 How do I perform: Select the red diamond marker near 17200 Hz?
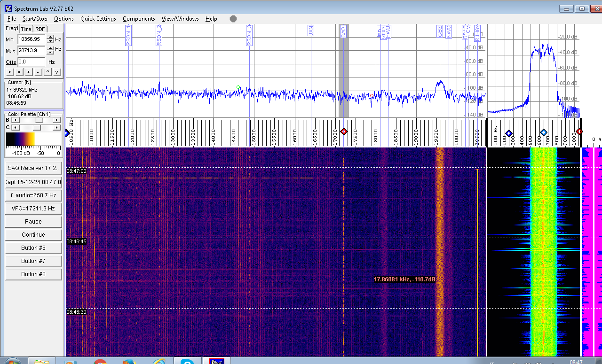point(344,132)
